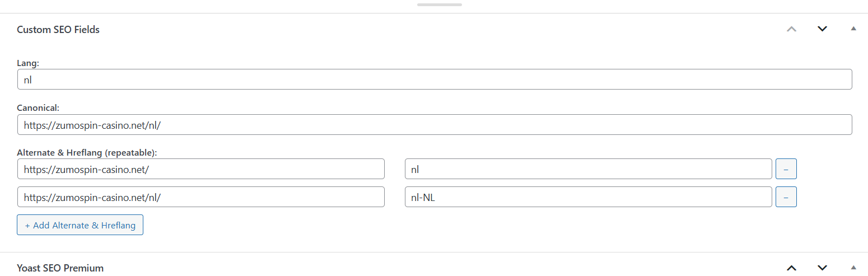The height and width of the screenshot is (276, 868).
Task: Move Custom SEO Fields panel down
Action: tap(822, 29)
